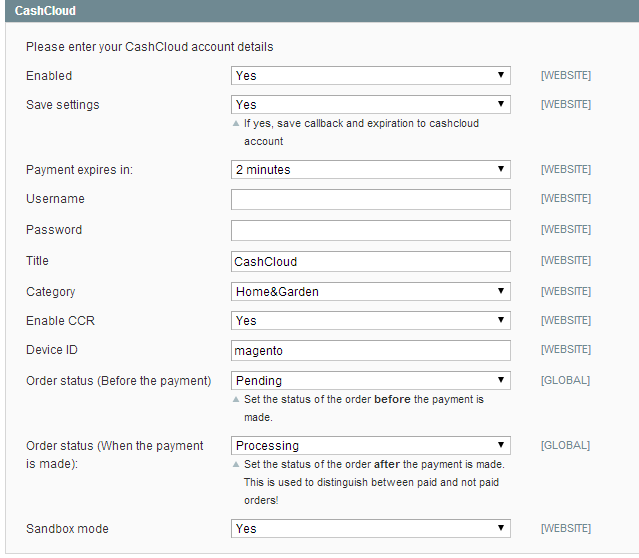Click the Username input field
639x558 pixels.
(370, 199)
